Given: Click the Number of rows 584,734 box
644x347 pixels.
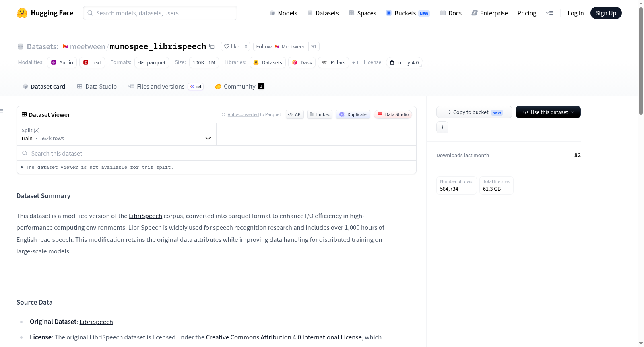Looking at the screenshot, I should tap(456, 185).
